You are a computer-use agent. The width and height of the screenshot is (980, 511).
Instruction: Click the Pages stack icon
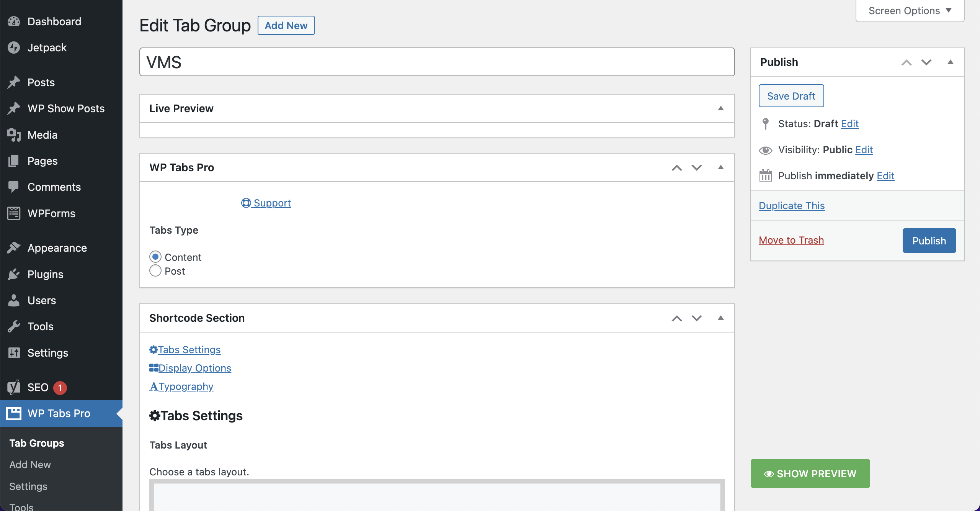14,161
